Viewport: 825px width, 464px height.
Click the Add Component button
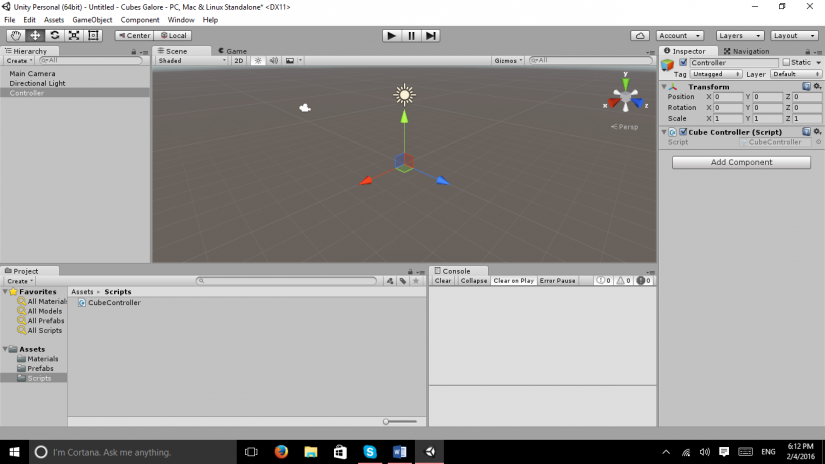[x=741, y=162]
